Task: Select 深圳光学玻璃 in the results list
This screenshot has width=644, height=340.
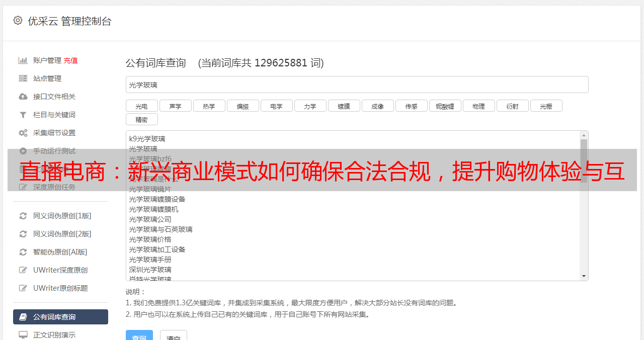Action: (x=150, y=270)
